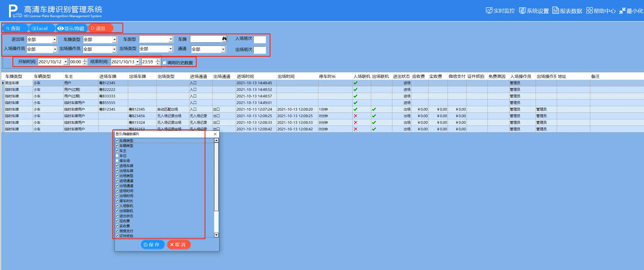644x270 pixels.
Task: Uncheck the 车主 column checkbox
Action: click(x=117, y=151)
